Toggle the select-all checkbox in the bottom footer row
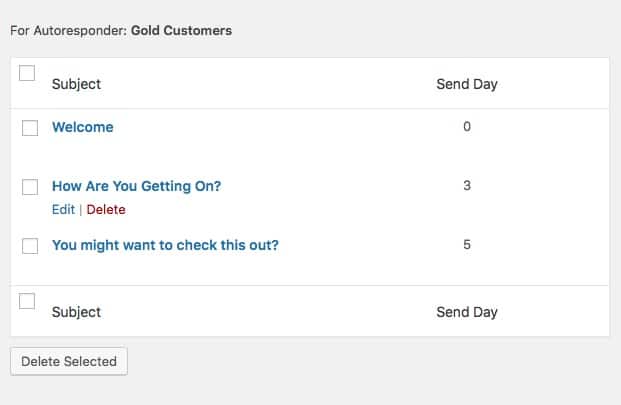Screen dimensions: 621x405 click(27, 301)
